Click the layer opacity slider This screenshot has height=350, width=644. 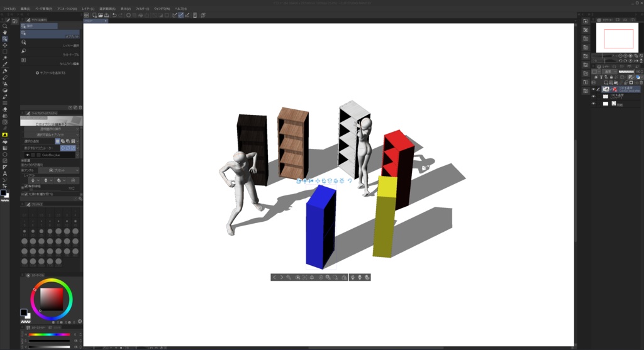(x=626, y=72)
